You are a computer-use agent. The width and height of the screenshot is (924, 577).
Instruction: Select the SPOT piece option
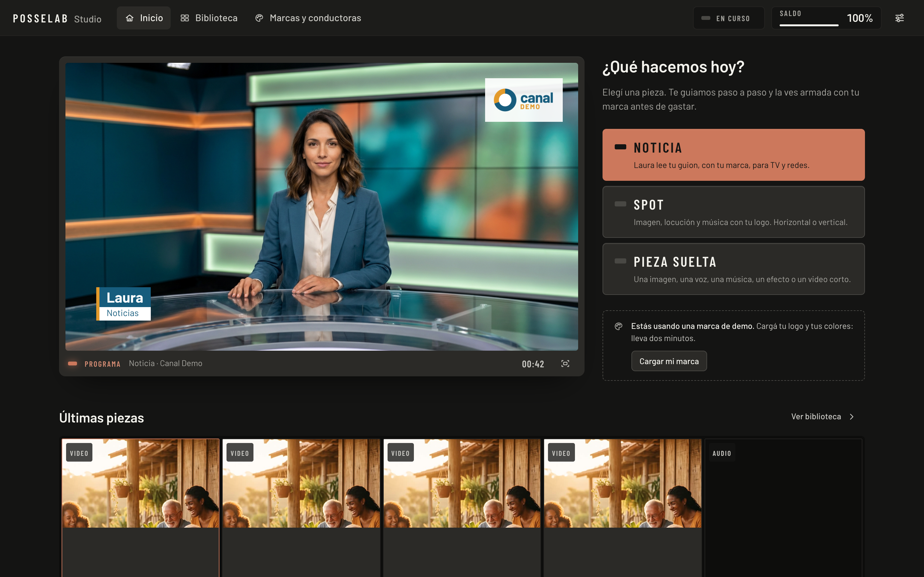[x=733, y=212]
